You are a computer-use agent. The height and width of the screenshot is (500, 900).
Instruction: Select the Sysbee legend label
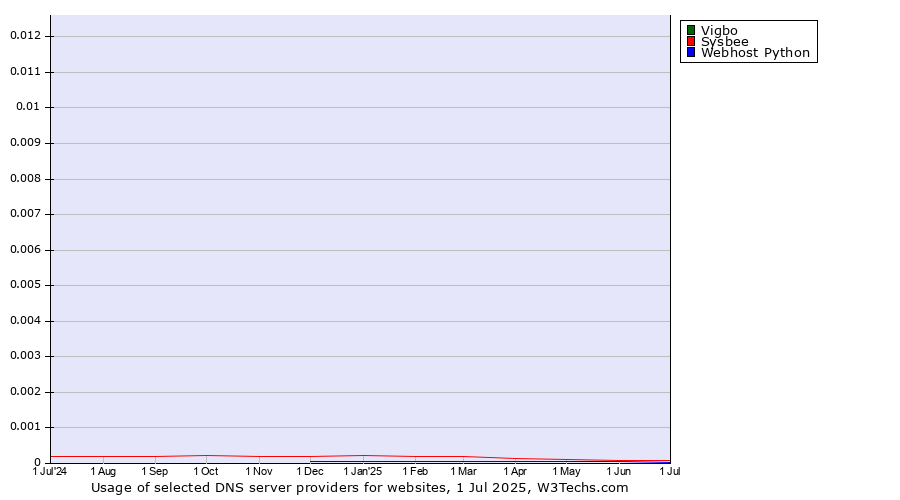coord(724,41)
